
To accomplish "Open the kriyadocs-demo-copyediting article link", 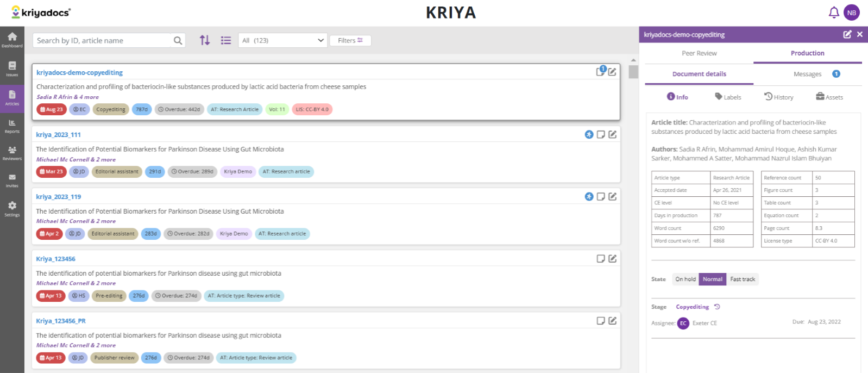I will pyautogui.click(x=79, y=72).
